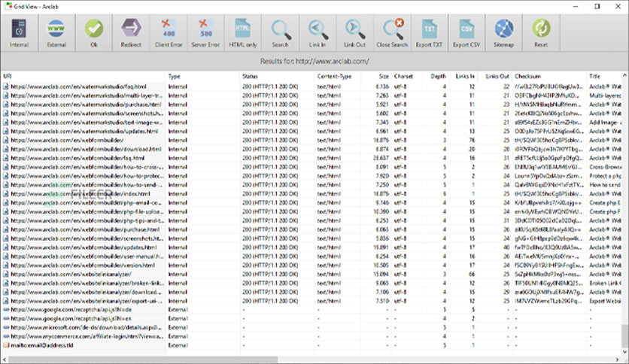Open the Search tool
629x364 pixels.
(x=280, y=33)
